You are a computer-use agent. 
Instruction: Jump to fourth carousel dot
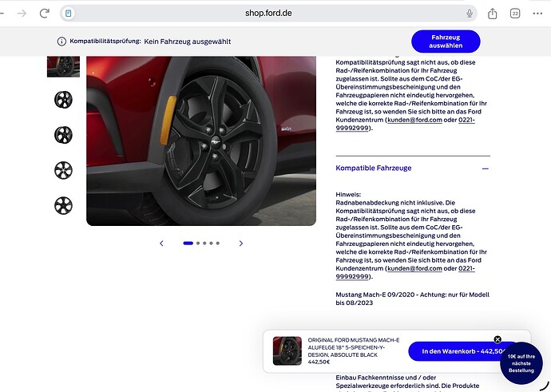[211, 243]
